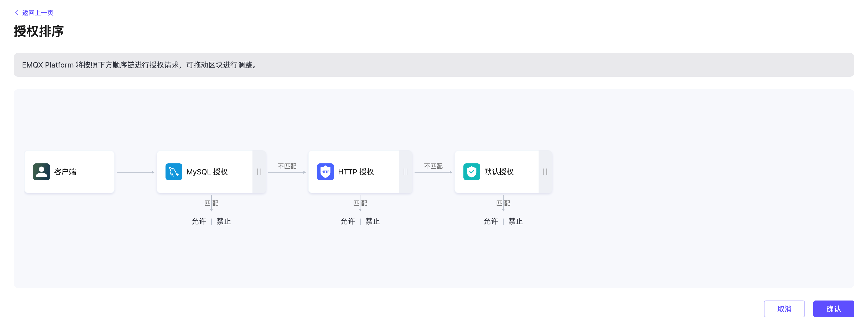The image size is (868, 321).
Task: Click 允许 under MySQL authorization
Action: (198, 221)
